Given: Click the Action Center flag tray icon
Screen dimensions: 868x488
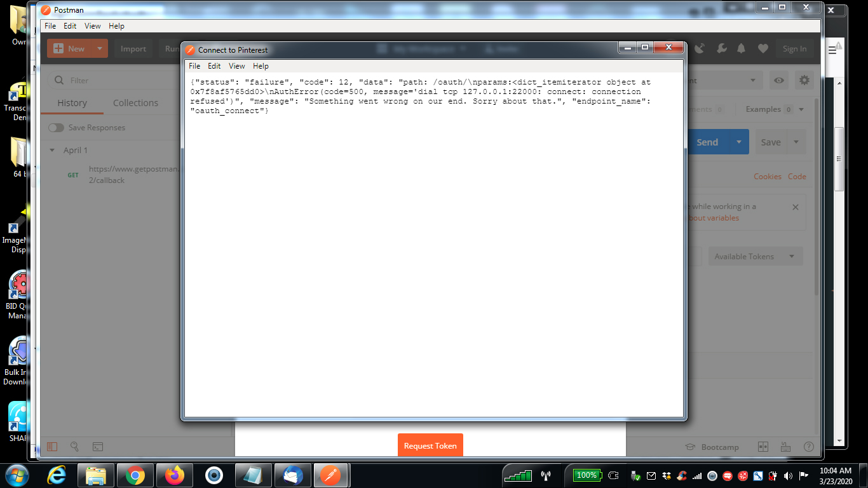Looking at the screenshot, I should click(x=803, y=475).
